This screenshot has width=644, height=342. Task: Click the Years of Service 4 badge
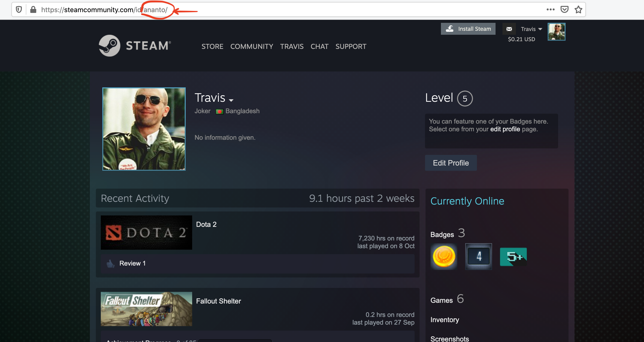[x=478, y=257]
